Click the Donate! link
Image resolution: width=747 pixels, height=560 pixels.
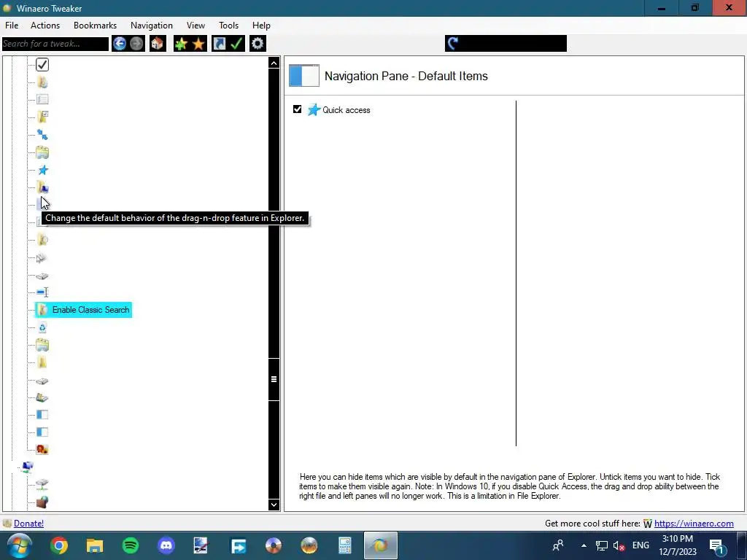(28, 524)
